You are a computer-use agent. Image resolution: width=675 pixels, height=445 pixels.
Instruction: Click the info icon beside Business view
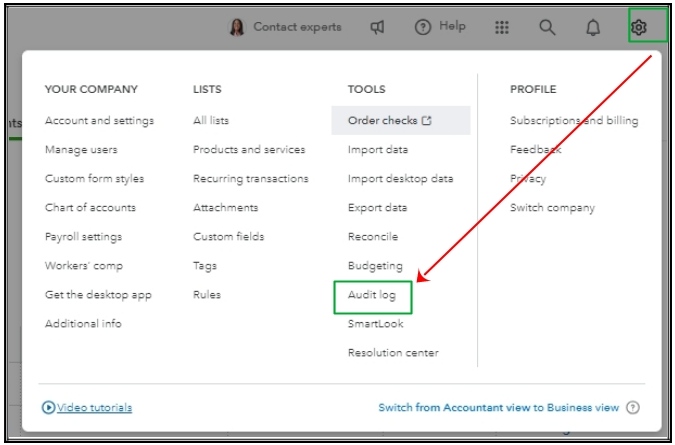pyautogui.click(x=632, y=408)
